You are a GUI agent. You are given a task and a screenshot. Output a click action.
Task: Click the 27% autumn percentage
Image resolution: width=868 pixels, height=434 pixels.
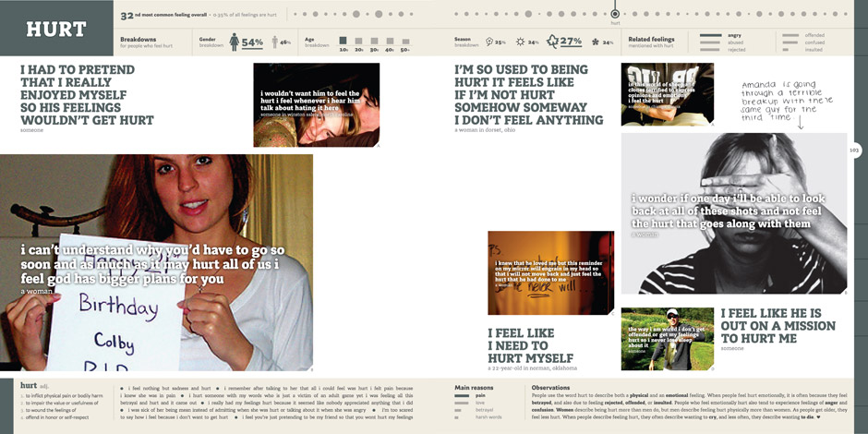[571, 41]
